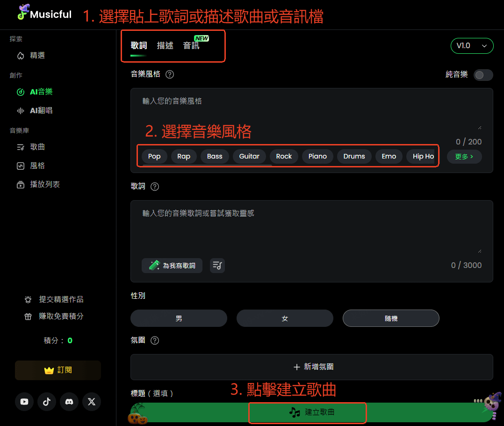
Task: Open the V1.0 version dropdown
Action: click(x=472, y=46)
